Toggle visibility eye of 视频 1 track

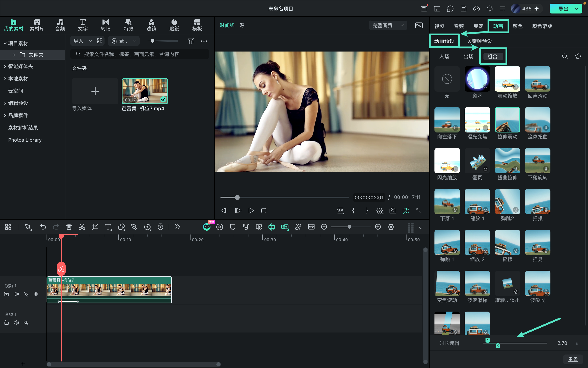(x=36, y=294)
